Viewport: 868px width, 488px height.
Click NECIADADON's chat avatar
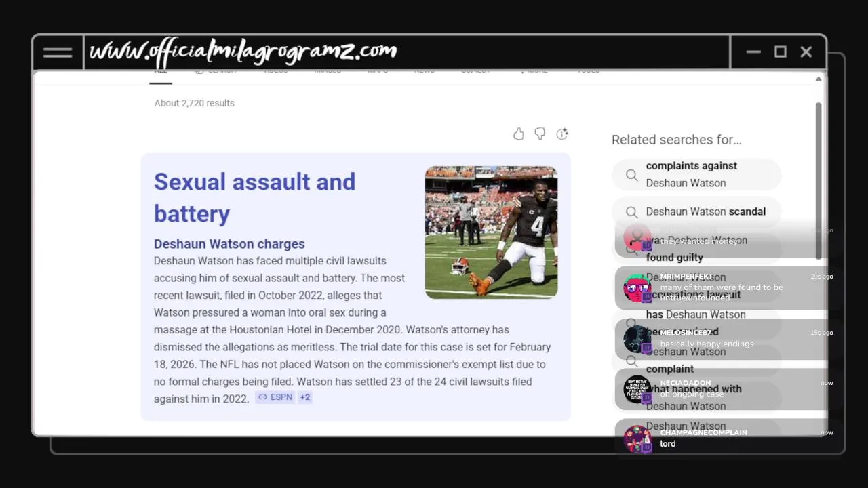(637, 390)
